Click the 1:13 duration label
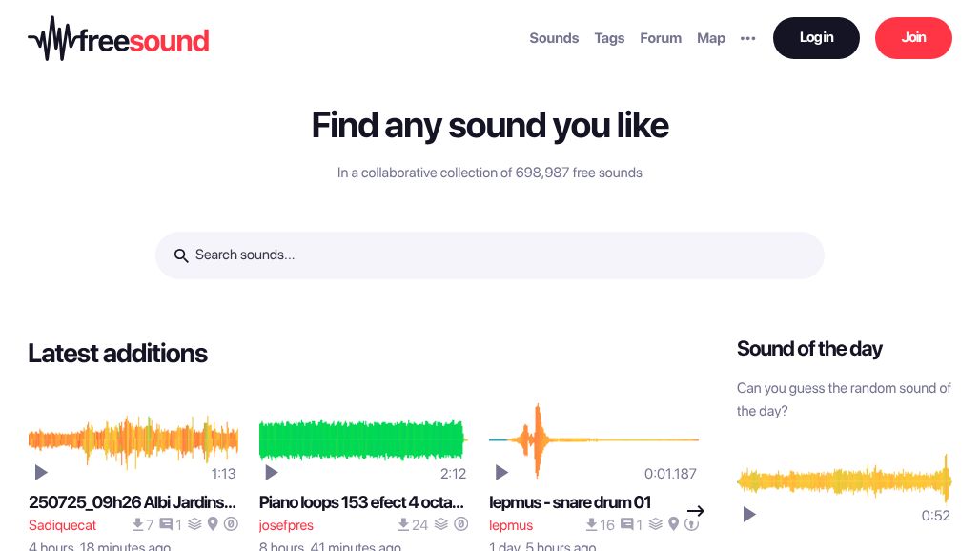The image size is (980, 551). (x=223, y=474)
